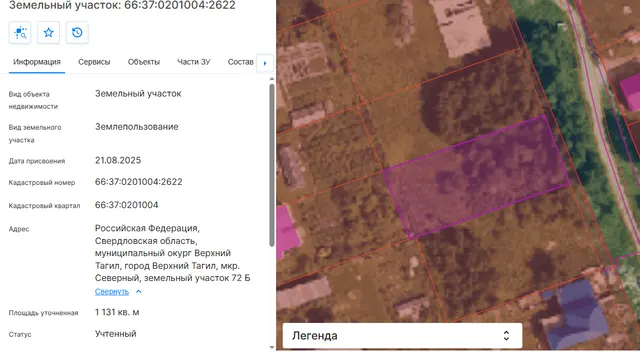Click the Землепользование value
Viewport: 640px width, 362px height.
tap(137, 127)
